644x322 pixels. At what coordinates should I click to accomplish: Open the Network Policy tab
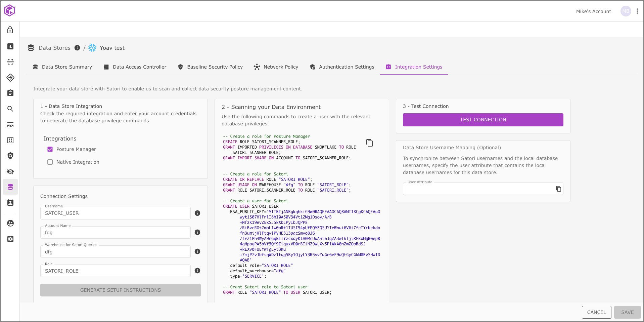click(276, 67)
